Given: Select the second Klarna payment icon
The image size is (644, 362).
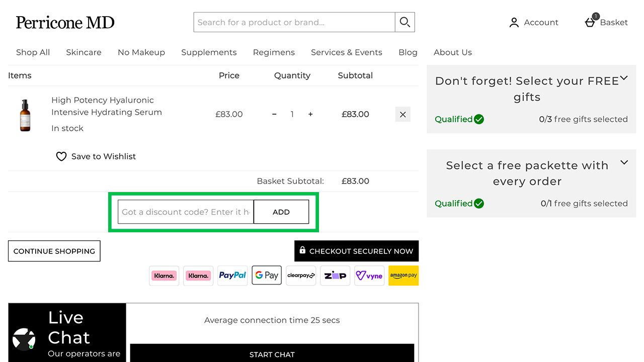Looking at the screenshot, I should click(x=198, y=276).
